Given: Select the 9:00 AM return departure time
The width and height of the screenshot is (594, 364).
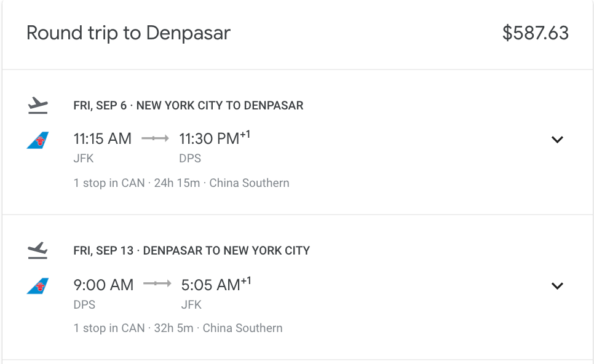Looking at the screenshot, I should click(103, 285).
